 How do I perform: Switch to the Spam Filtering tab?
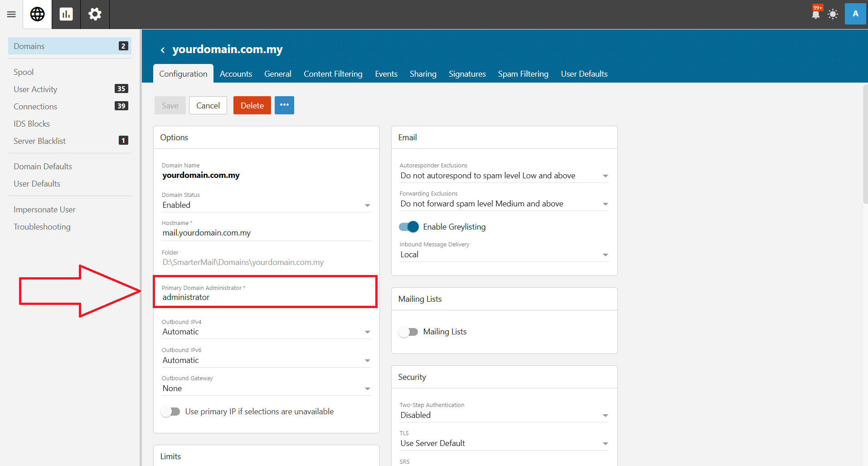(523, 74)
